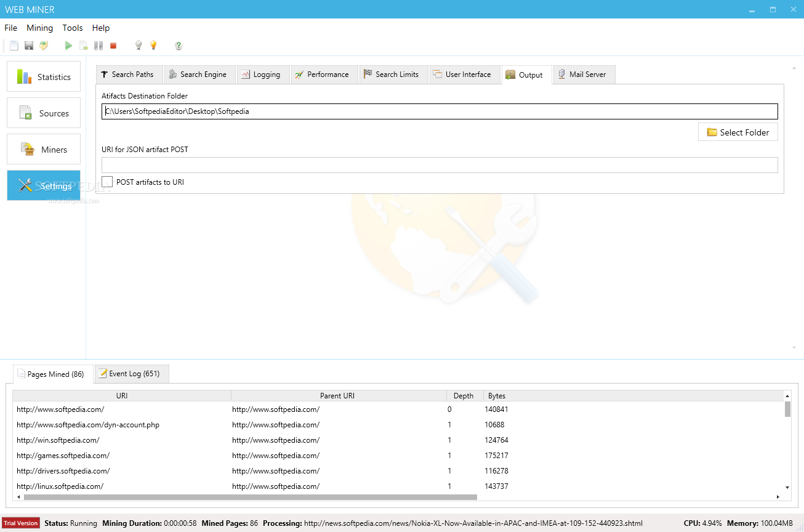Viewport: 804px width, 532px height.
Task: Click the open folder toolbar icon
Action: pos(44,46)
